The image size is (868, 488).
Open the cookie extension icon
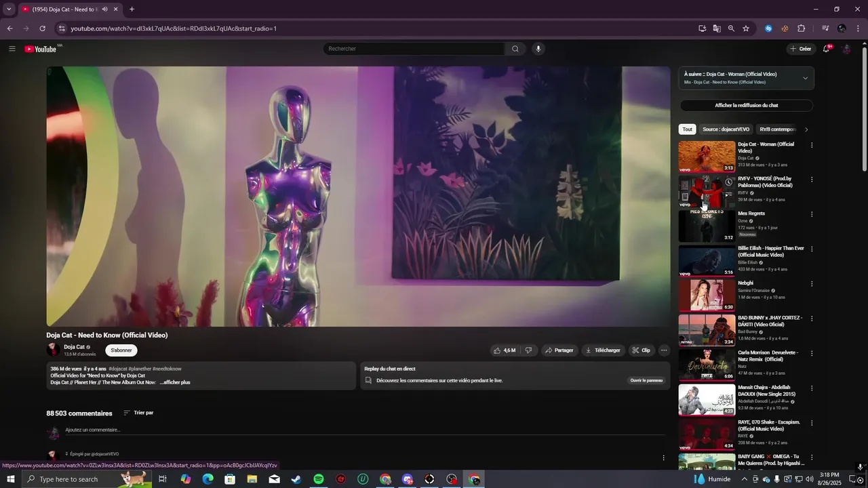[785, 28]
